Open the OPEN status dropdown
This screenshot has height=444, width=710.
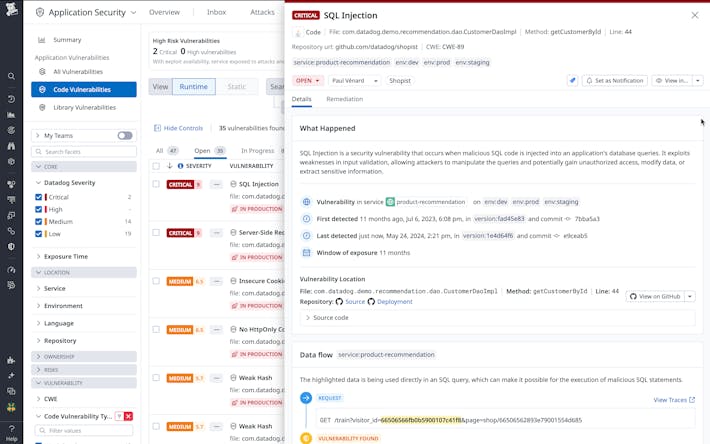coord(307,80)
